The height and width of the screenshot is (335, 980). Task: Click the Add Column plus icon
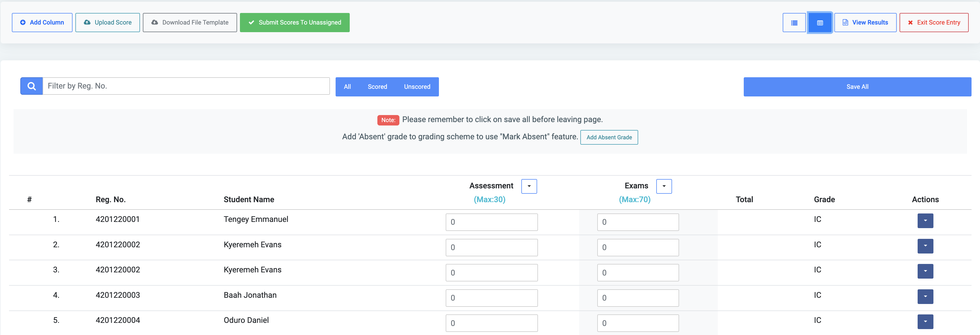[x=23, y=23]
